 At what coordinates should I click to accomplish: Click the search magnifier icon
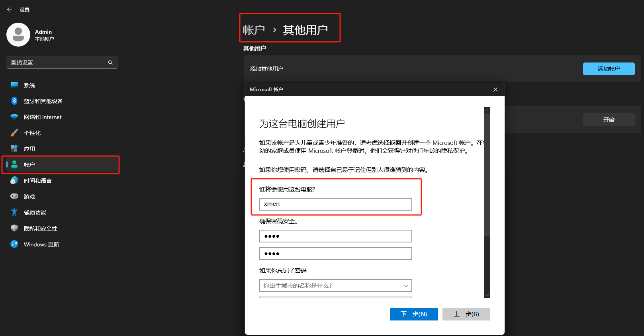coord(110,63)
